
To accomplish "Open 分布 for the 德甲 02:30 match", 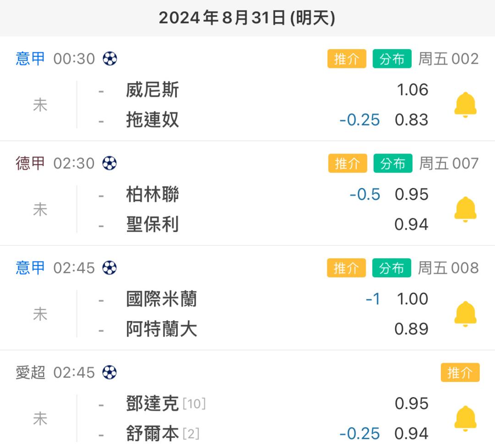I will point(393,163).
